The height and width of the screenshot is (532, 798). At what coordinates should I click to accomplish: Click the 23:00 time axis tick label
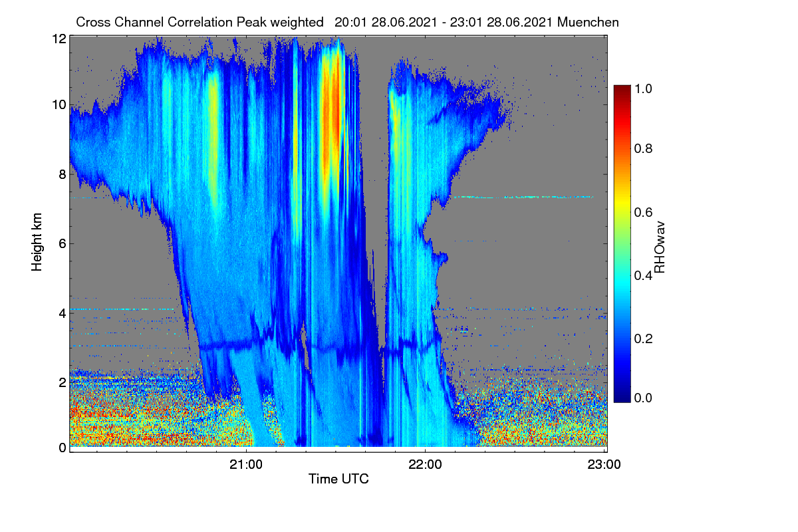tap(604, 464)
